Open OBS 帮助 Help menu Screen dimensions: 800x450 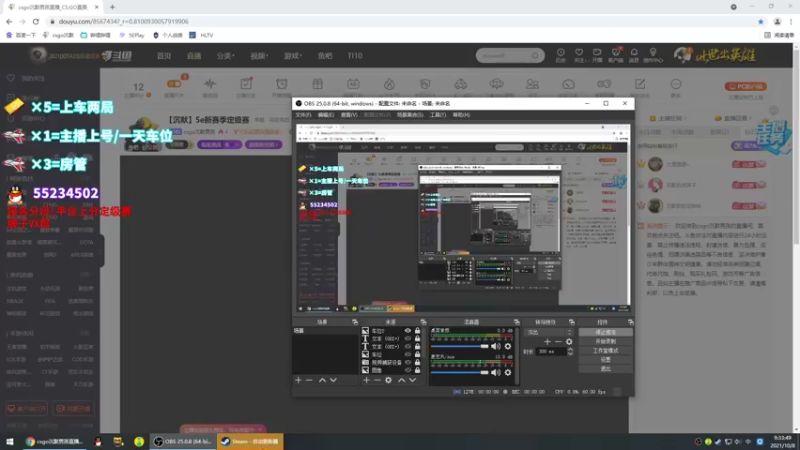[461, 115]
